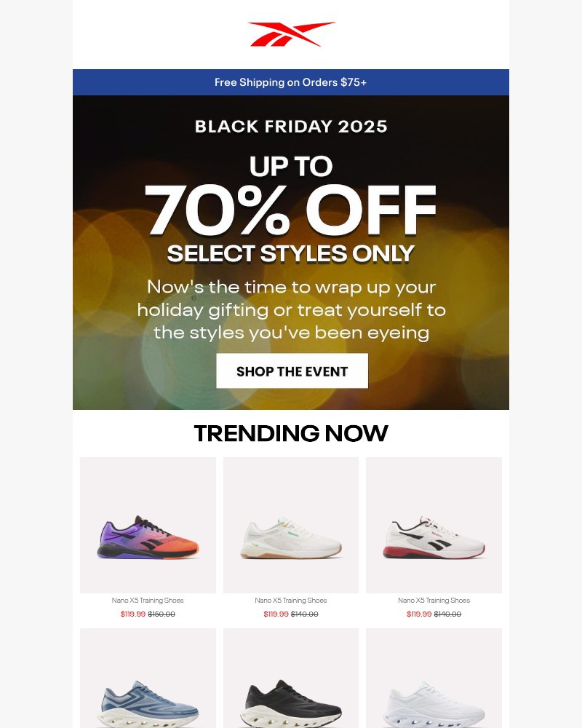Click the TRENDING NOW section heading
The image size is (582, 728).
pos(292,433)
